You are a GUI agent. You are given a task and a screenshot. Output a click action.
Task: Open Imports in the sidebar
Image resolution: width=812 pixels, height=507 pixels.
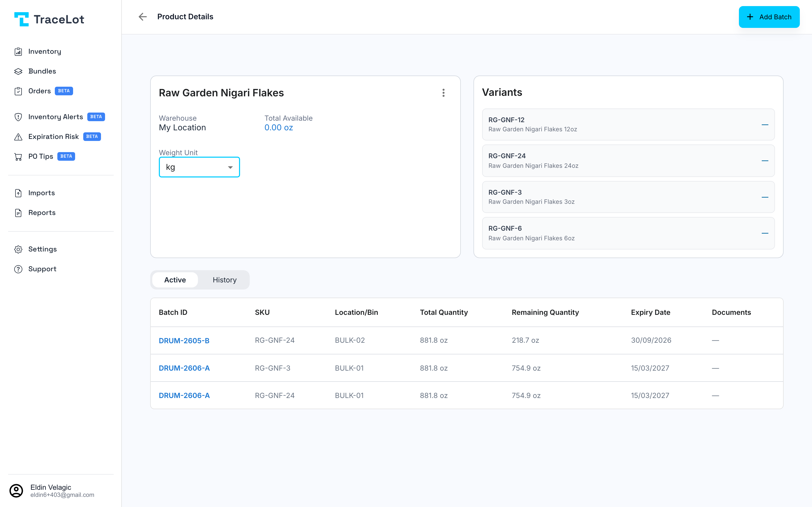tap(41, 193)
